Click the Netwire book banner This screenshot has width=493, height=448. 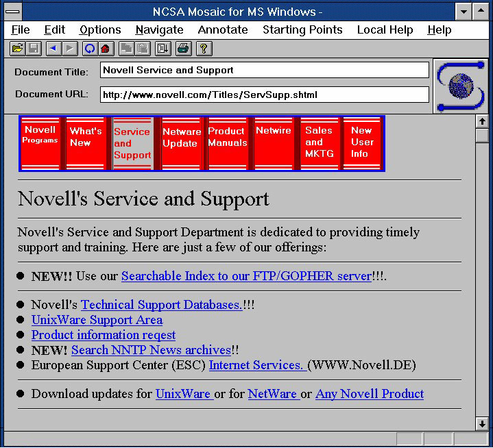[273, 143]
